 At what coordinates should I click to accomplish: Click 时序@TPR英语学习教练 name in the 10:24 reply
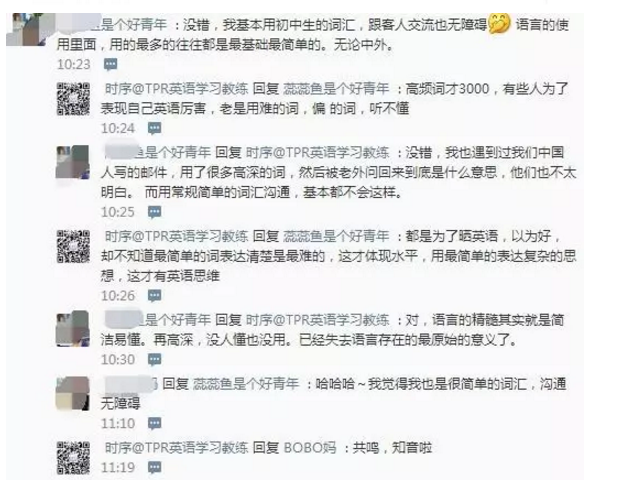point(176,88)
